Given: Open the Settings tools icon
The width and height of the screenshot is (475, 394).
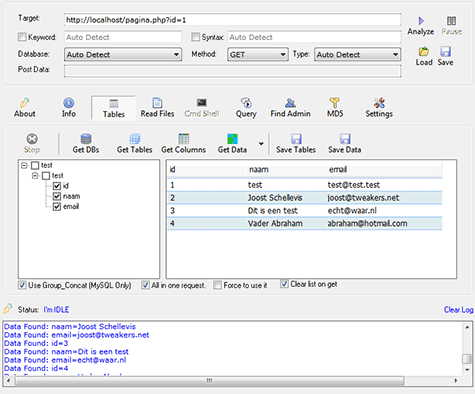Looking at the screenshot, I should click(379, 103).
